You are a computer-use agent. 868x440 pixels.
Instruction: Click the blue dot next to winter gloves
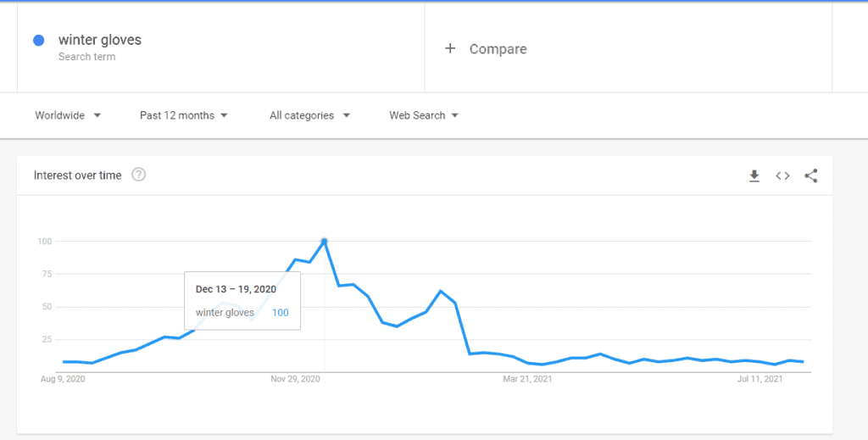[39, 41]
